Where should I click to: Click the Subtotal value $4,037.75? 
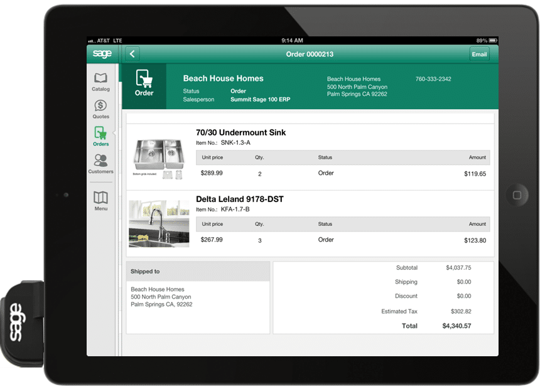[x=458, y=268]
